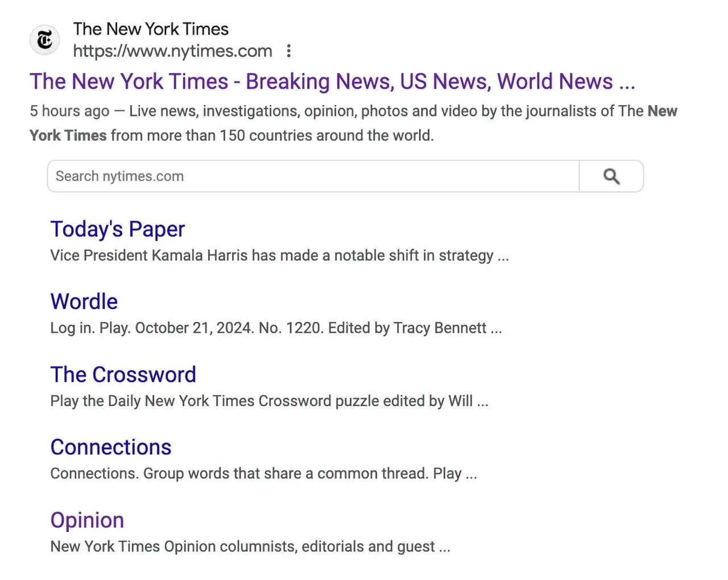
Task: Open the Today's Paper sitelink
Action: 118,229
